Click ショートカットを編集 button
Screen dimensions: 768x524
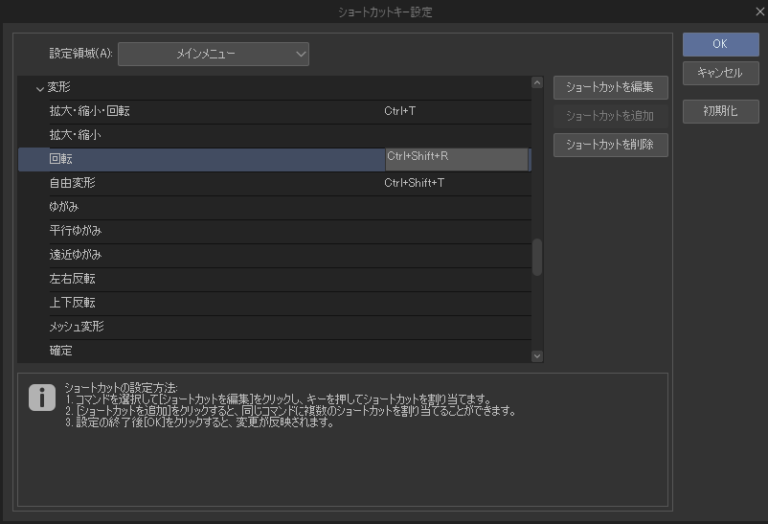[610, 88]
